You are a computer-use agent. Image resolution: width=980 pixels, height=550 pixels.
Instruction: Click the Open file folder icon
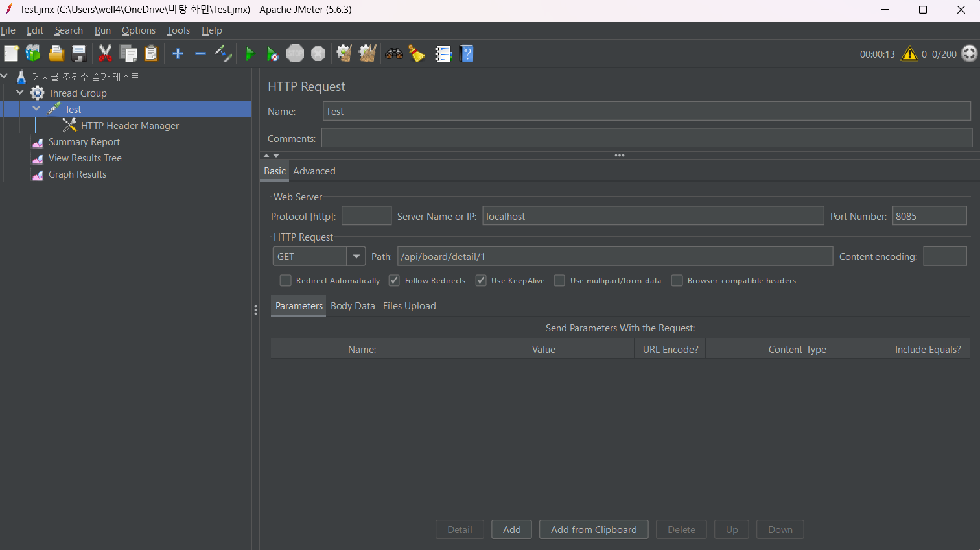[x=56, y=54]
